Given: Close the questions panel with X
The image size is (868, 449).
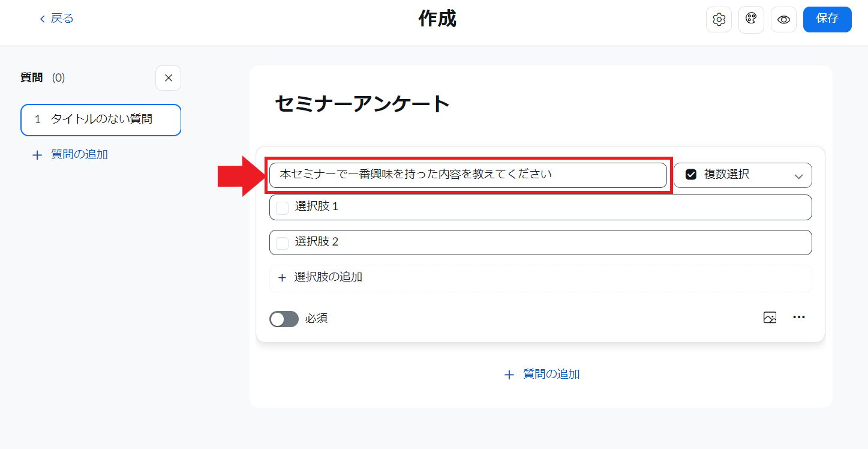Looking at the screenshot, I should tap(168, 78).
